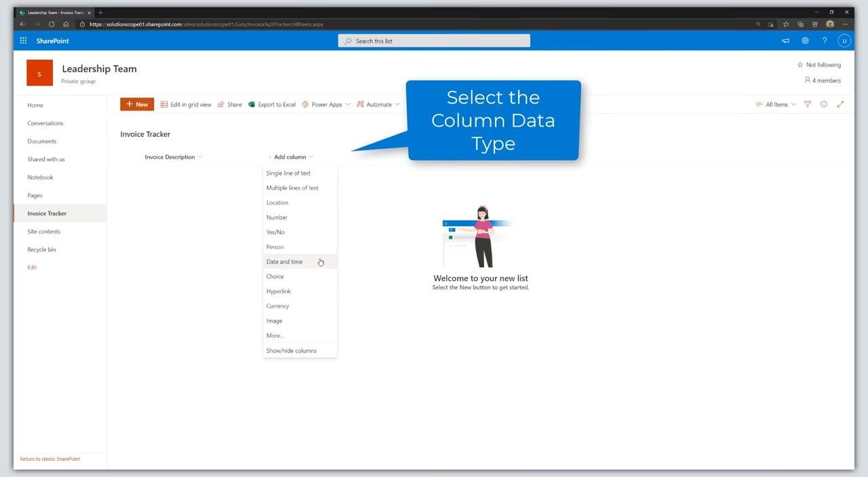This screenshot has width=868, height=477.
Task: Open the Automate dropdown
Action: click(x=378, y=104)
